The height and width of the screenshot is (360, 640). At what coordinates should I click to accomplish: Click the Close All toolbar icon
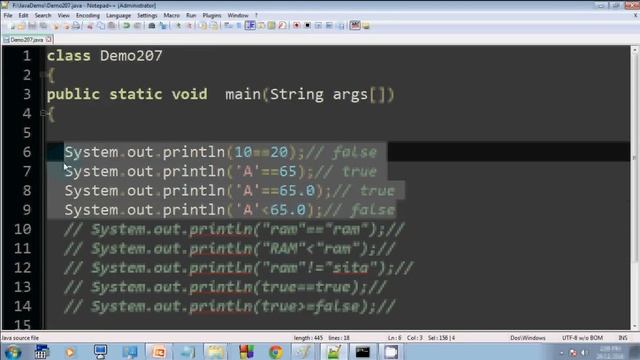(66, 26)
